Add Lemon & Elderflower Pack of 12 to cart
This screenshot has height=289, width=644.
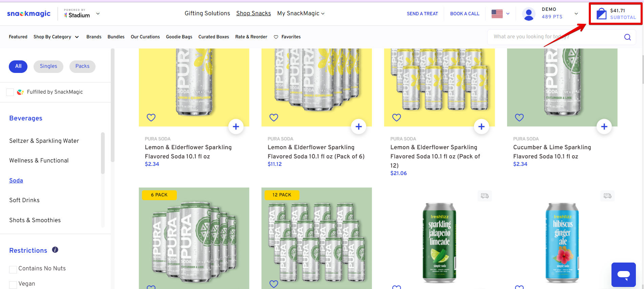pos(481,127)
